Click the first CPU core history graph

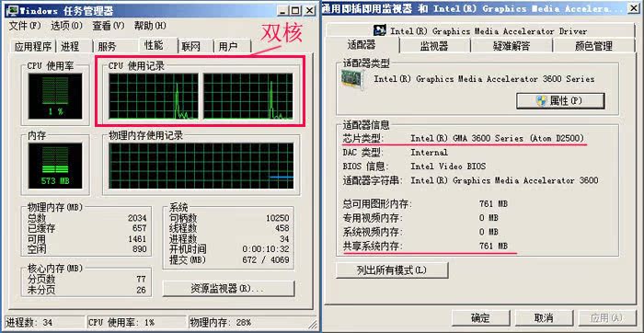tap(154, 97)
